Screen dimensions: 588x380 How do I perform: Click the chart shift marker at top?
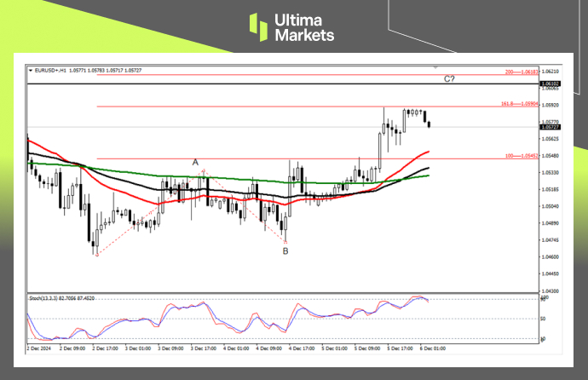(436, 66)
